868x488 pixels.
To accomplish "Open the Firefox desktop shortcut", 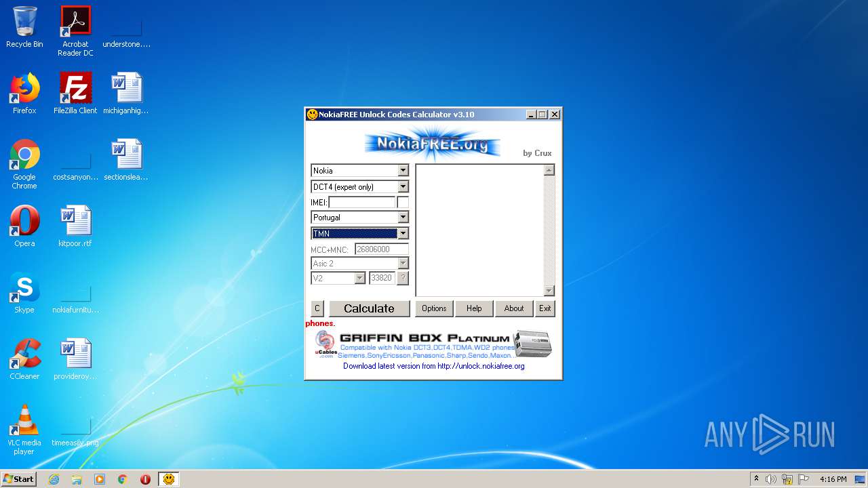I will (x=24, y=94).
